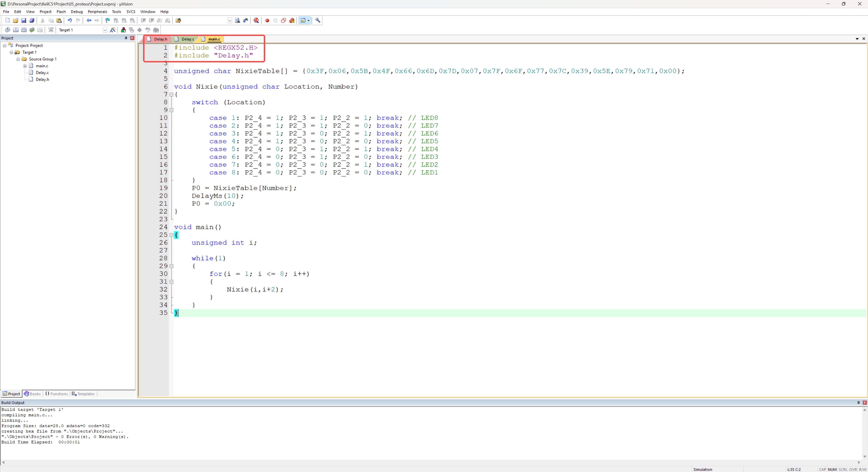Image resolution: width=868 pixels, height=472 pixels.
Task: Build target toolbar icon
Action: coord(16,30)
